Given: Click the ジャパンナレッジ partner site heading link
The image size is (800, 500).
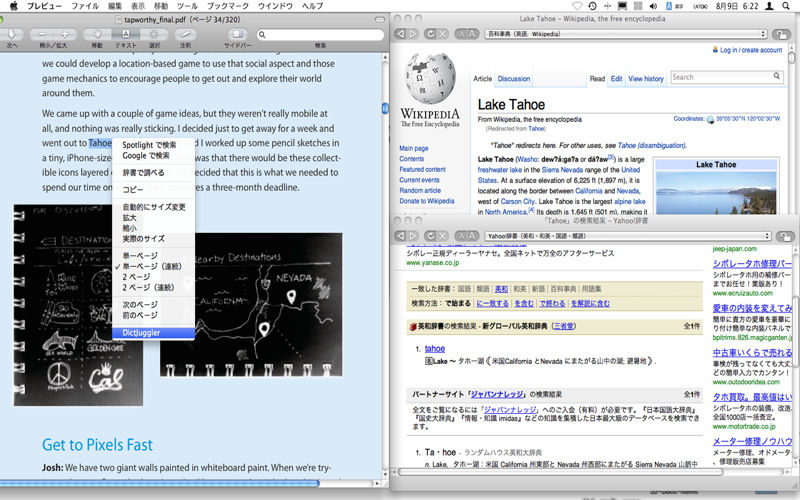Looking at the screenshot, I should [497, 394].
